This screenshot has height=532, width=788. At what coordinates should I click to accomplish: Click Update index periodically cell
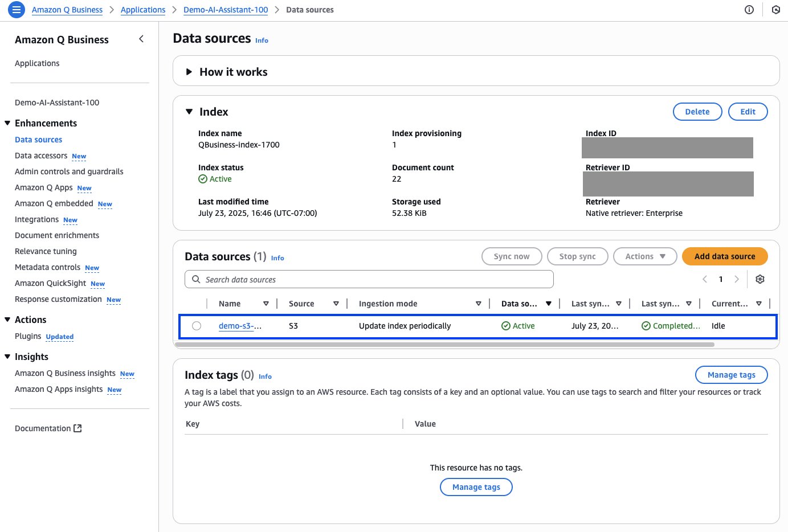405,326
